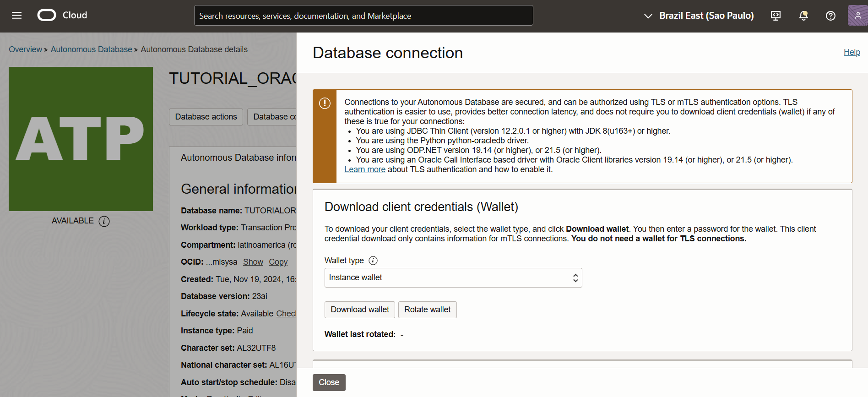Click the ATP database status tile
Viewport: 868px width, 397px height.
pos(81,139)
